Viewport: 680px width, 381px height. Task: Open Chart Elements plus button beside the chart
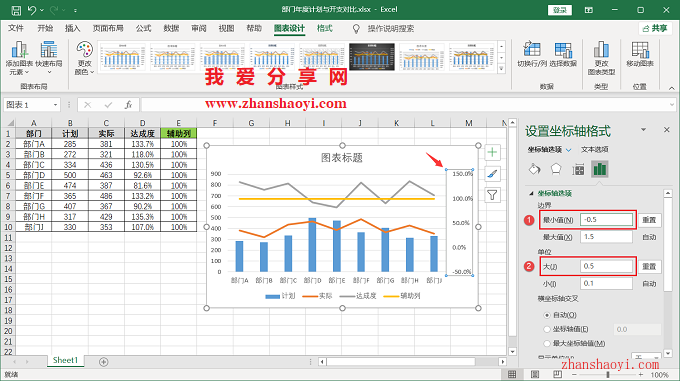pos(492,152)
